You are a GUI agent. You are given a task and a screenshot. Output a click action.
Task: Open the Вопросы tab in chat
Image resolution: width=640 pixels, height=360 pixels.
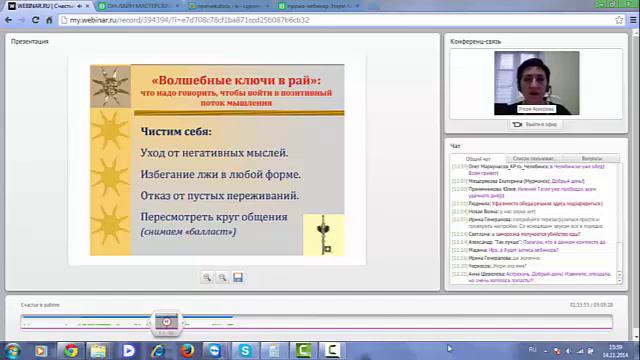(591, 158)
